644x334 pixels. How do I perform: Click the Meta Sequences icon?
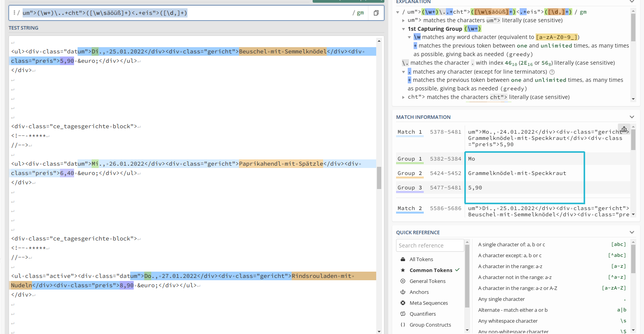coord(403,303)
